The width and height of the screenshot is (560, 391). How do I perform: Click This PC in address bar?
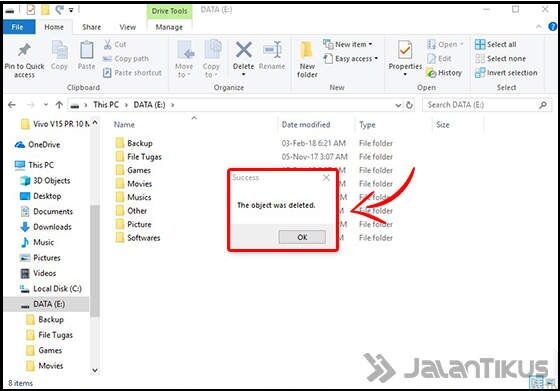(x=106, y=105)
